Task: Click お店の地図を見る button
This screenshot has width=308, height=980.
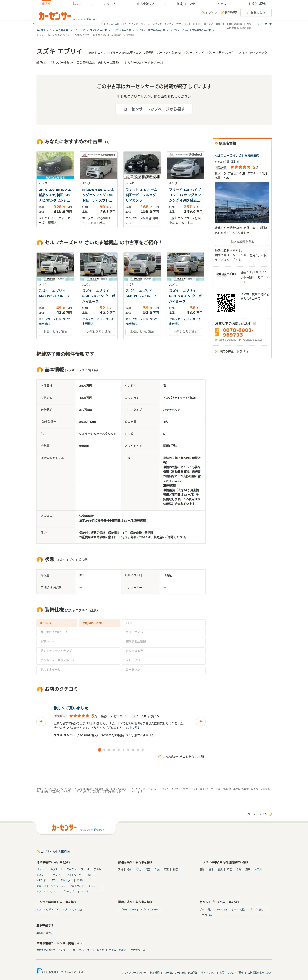Action: click(x=242, y=242)
